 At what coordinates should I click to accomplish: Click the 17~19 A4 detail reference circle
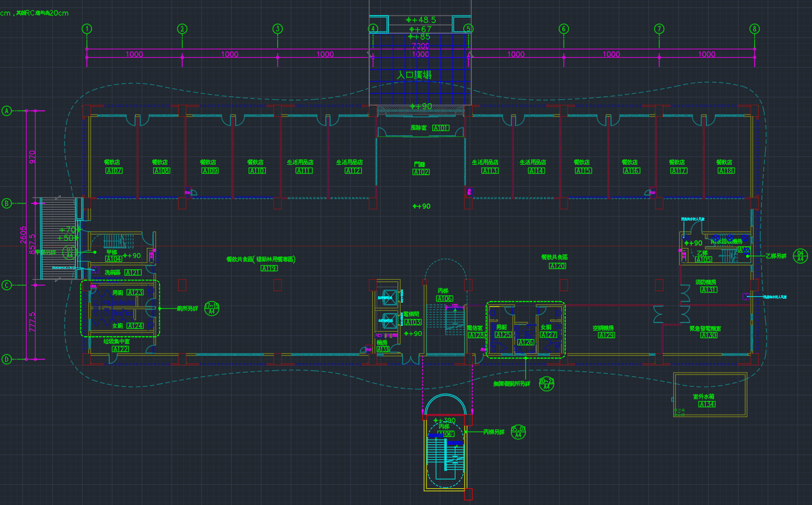point(212,308)
